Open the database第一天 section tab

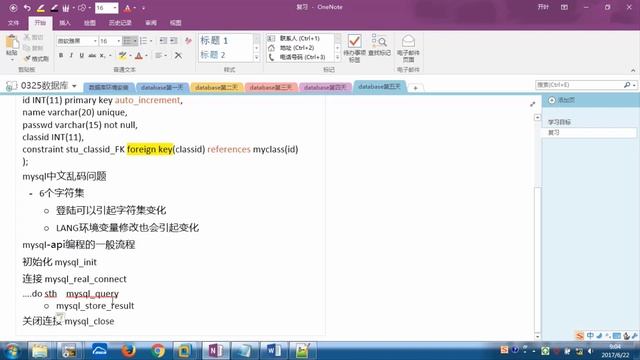click(162, 87)
